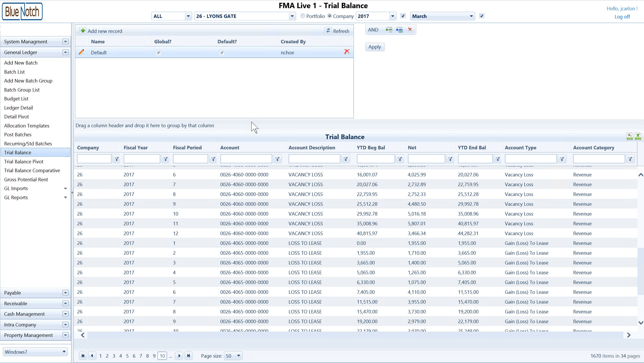Expand the Payable section

point(65,293)
